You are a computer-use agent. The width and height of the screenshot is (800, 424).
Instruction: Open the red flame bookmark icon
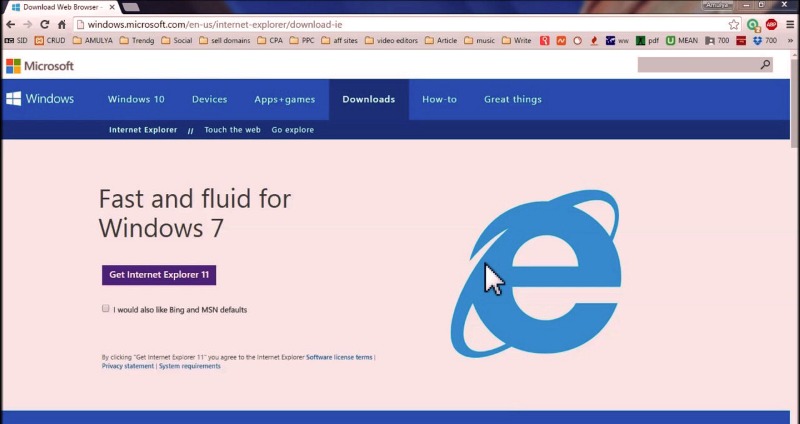(x=593, y=40)
